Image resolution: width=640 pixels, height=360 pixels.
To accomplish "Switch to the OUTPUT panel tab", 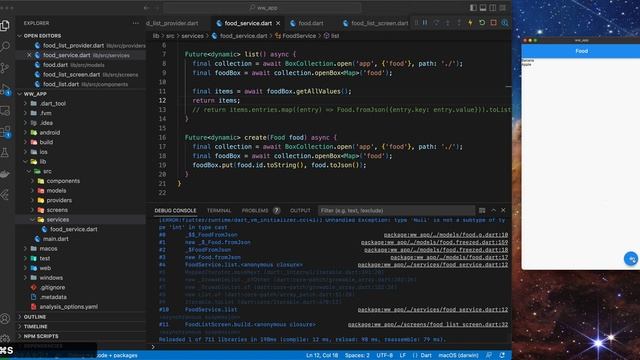I will click(300, 211).
